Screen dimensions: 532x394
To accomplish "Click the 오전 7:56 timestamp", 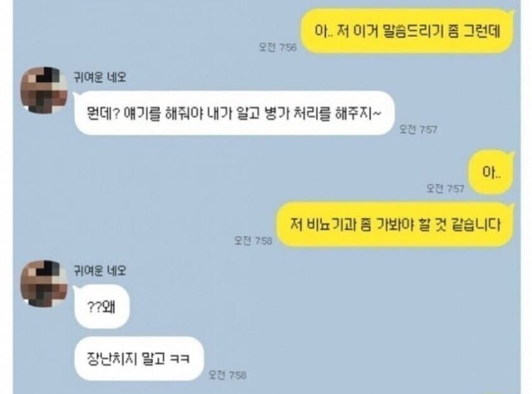I will [x=277, y=47].
